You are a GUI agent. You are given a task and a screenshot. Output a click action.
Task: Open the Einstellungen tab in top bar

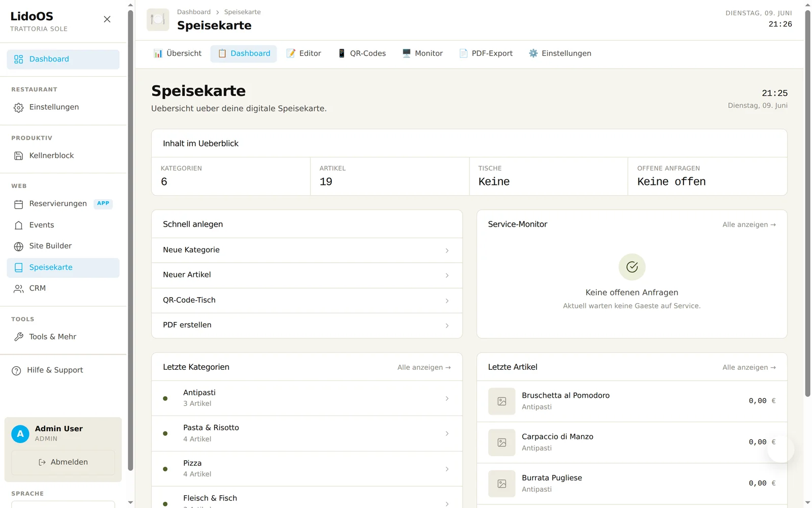(x=560, y=54)
